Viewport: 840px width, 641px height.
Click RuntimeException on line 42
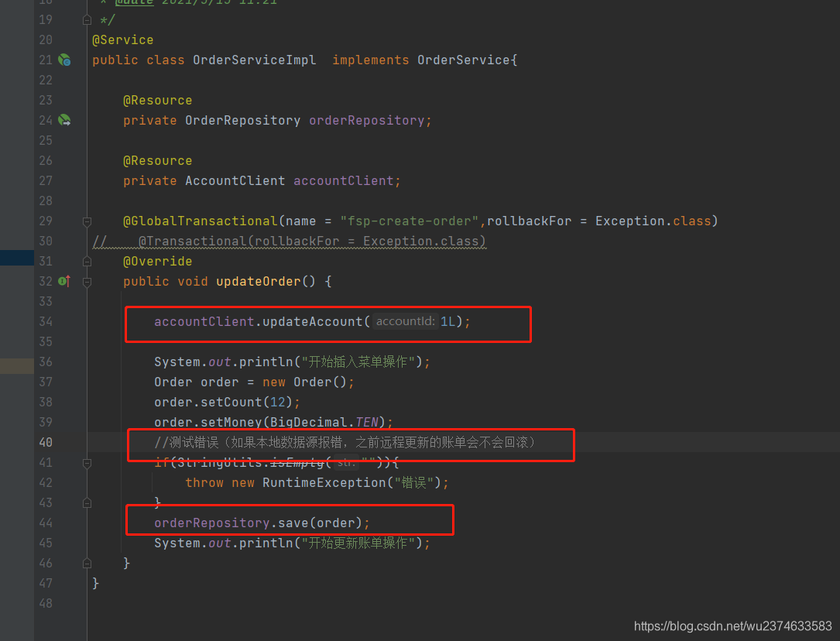coord(324,483)
